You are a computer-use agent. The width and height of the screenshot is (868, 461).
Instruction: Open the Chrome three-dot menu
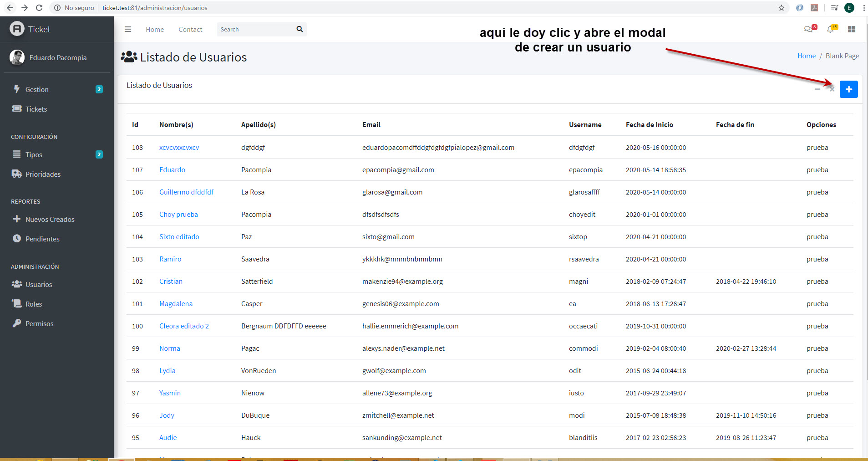(863, 8)
